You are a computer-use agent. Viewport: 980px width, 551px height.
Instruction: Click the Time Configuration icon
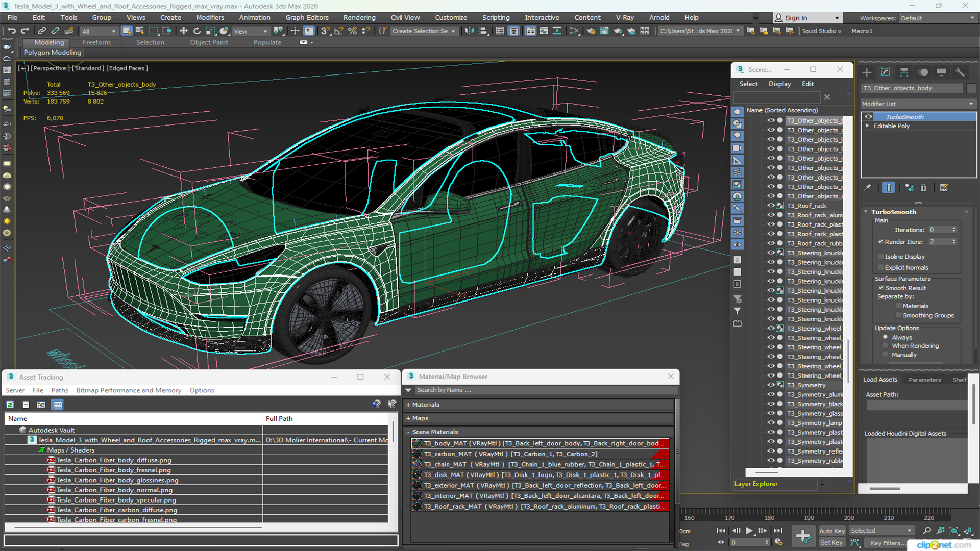(778, 542)
